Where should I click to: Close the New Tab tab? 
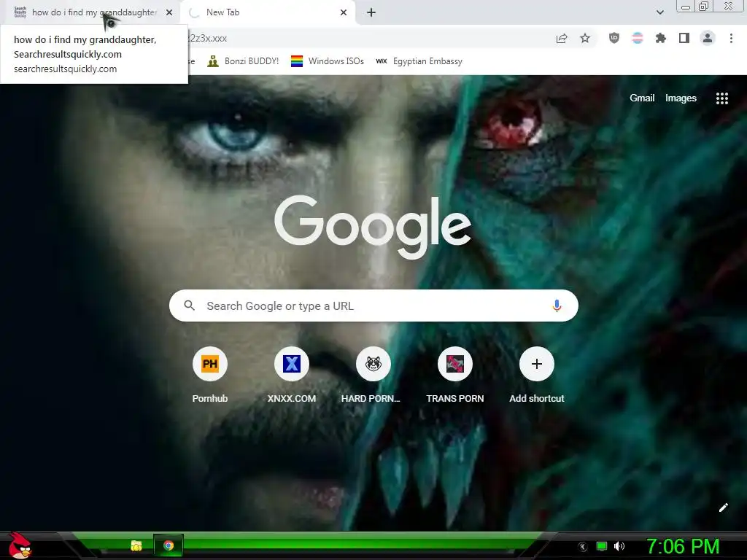[x=344, y=12]
